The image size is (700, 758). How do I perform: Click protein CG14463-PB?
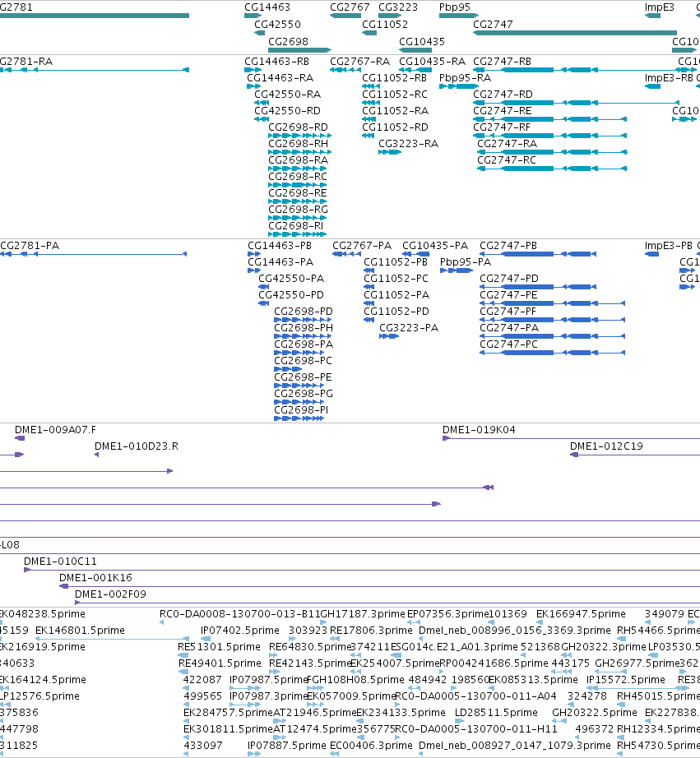click(280, 246)
